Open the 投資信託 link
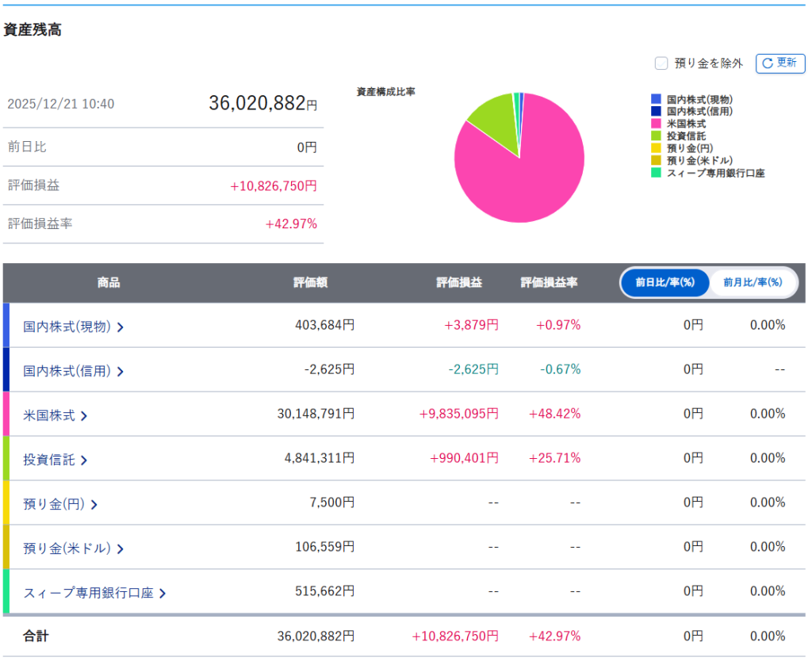The image size is (812, 661). click(49, 459)
